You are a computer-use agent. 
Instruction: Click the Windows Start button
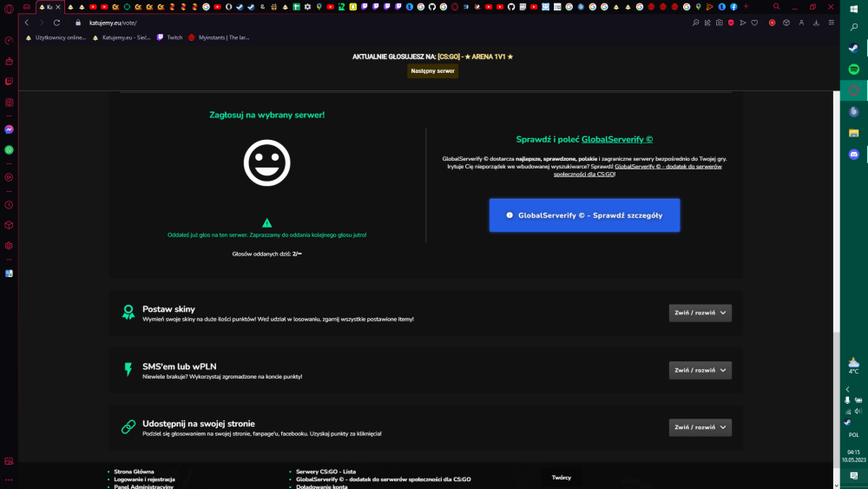tap(853, 9)
